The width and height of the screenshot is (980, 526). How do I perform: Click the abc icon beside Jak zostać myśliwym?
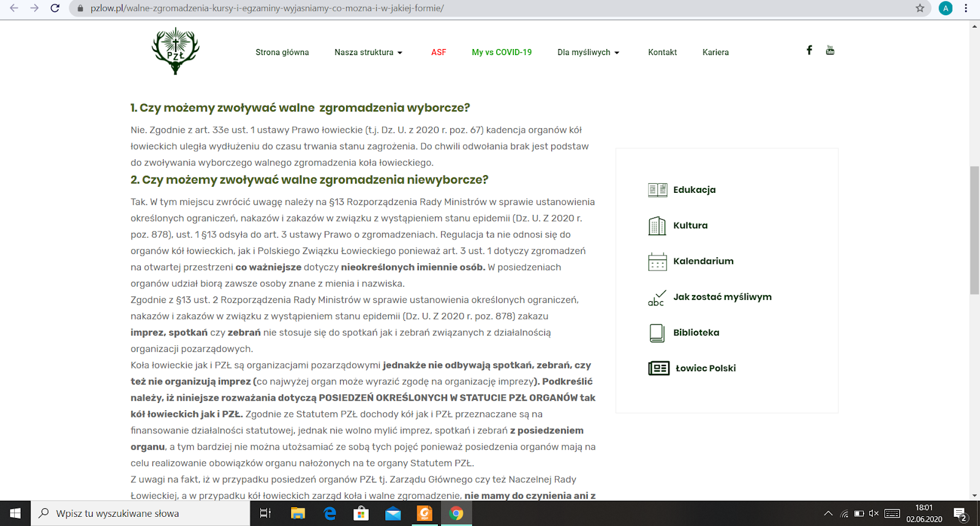pos(657,298)
